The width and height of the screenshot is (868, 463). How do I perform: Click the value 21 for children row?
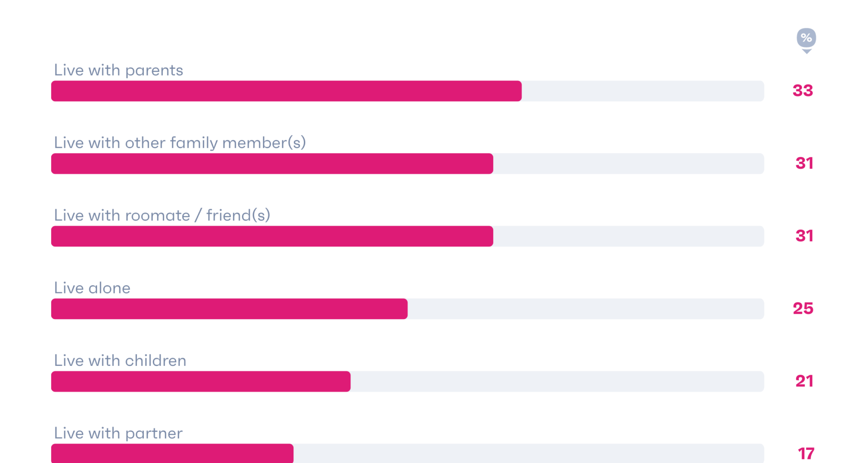point(804,381)
